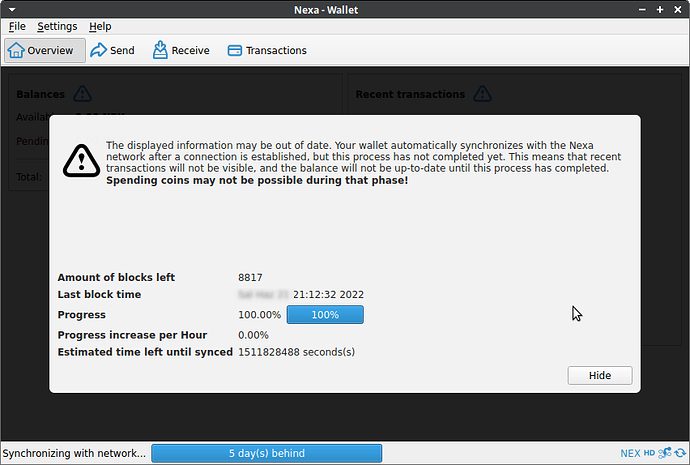This screenshot has height=465, width=690.
Task: Maximize the Nexa Wallet window
Action: point(660,10)
